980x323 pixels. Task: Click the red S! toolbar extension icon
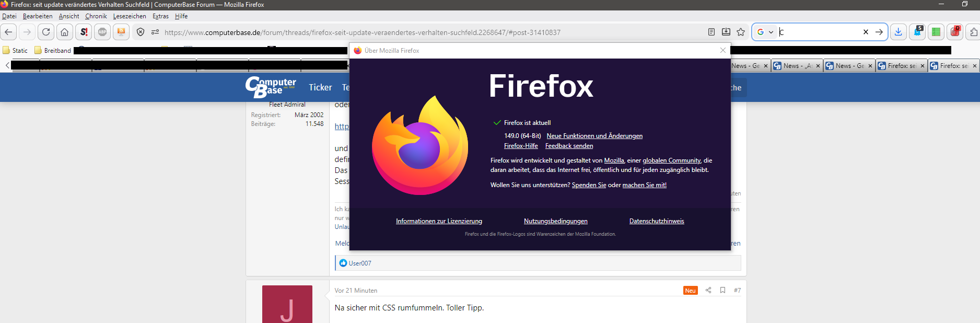(x=84, y=32)
